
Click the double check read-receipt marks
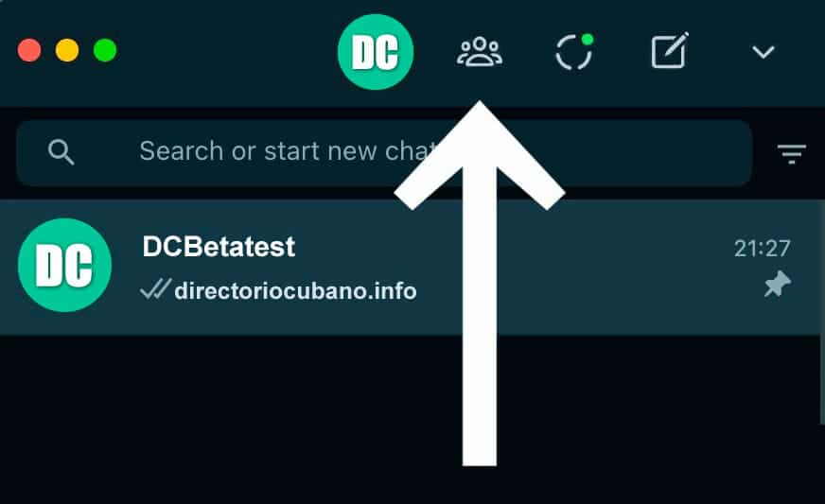[x=156, y=289]
